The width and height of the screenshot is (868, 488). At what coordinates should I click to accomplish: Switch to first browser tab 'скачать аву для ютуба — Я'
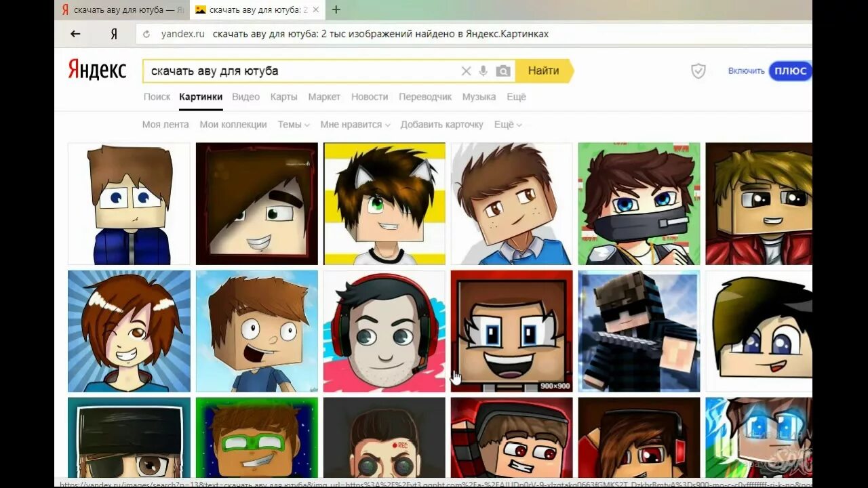tap(122, 9)
